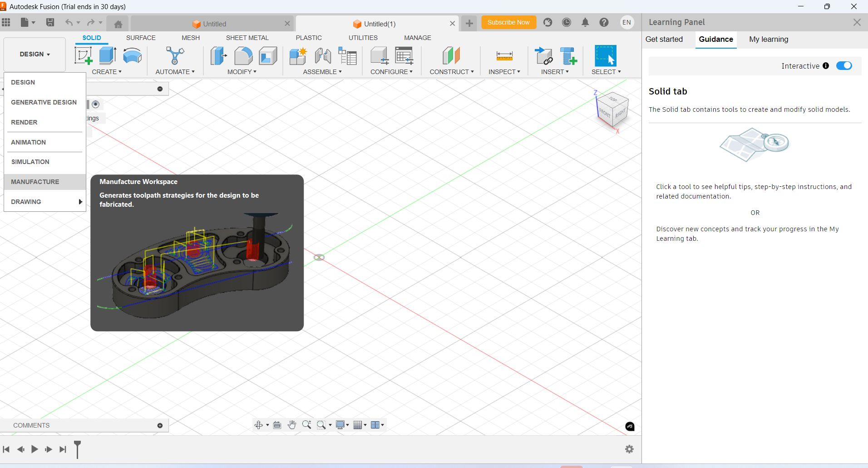
Task: Click the Fillet tool icon
Action: [x=243, y=56]
